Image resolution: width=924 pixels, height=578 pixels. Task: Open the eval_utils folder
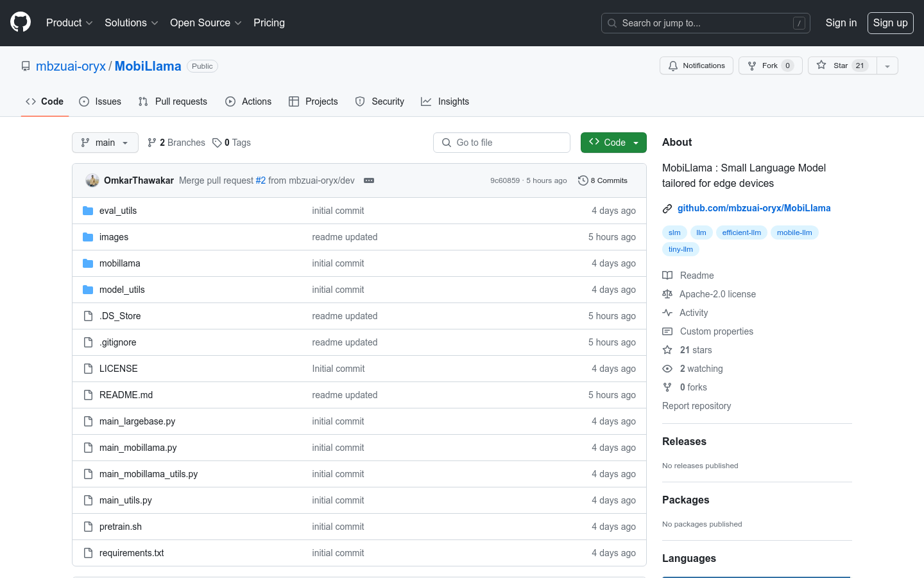[x=118, y=211]
